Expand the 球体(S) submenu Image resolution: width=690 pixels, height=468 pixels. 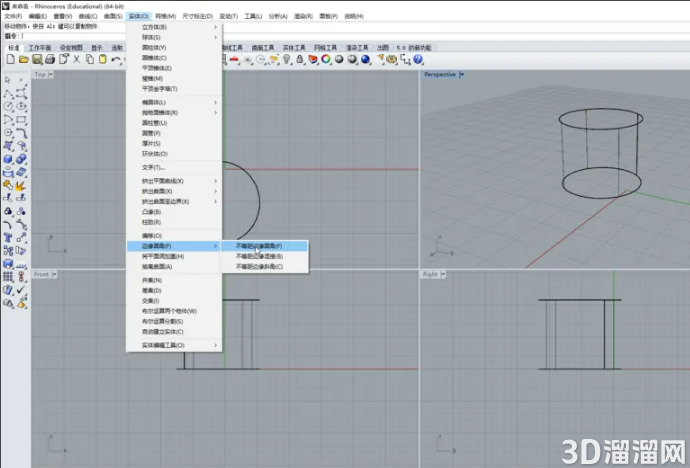click(x=174, y=37)
